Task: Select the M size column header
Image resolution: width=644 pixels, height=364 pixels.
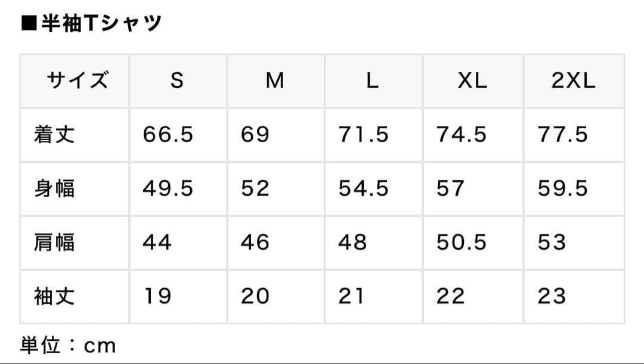Action: tap(275, 81)
